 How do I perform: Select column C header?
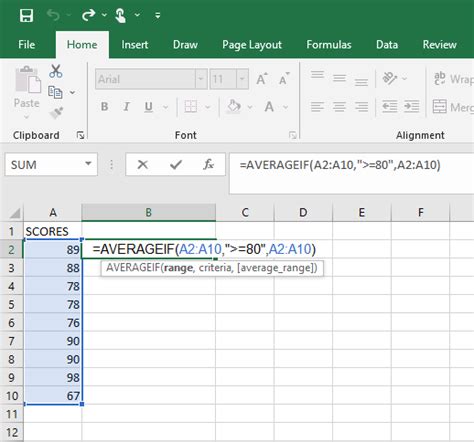(245, 212)
